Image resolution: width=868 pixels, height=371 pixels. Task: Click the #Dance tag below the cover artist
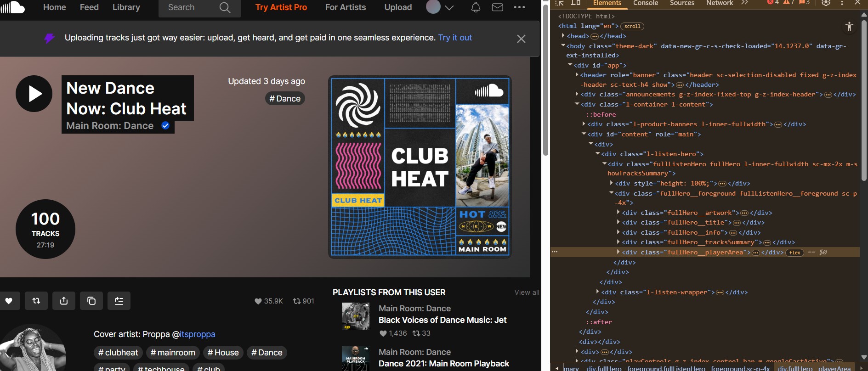click(x=267, y=353)
